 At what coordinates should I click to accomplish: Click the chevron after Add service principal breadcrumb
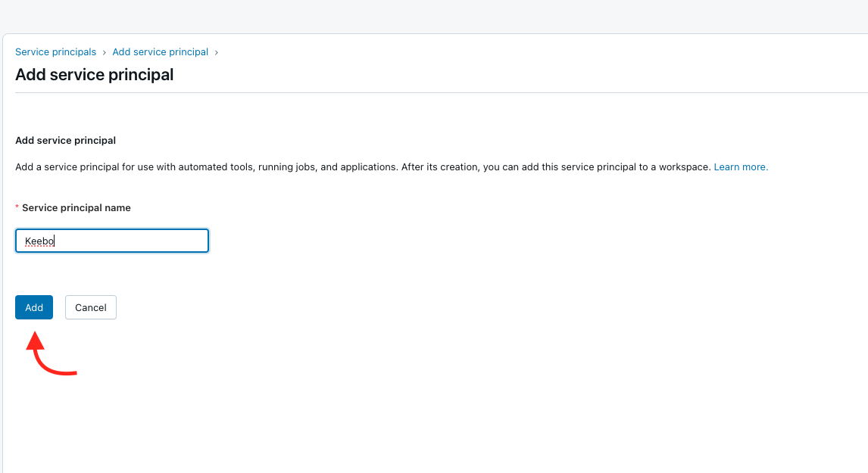217,51
